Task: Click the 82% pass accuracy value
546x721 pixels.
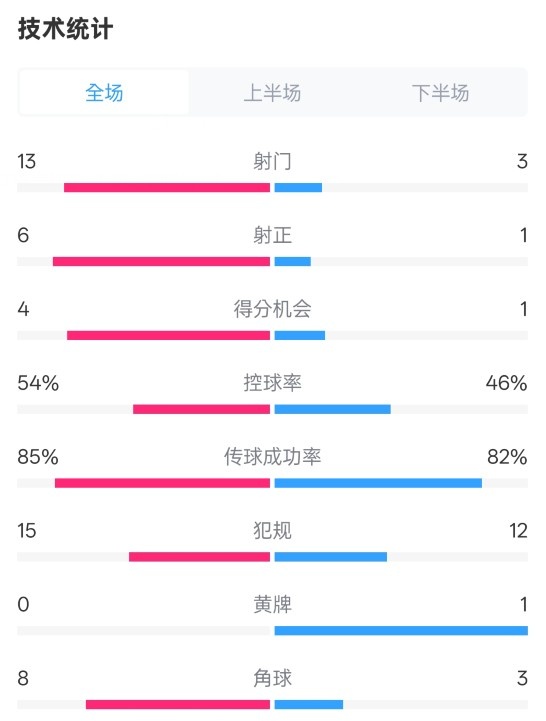Action: tap(507, 457)
